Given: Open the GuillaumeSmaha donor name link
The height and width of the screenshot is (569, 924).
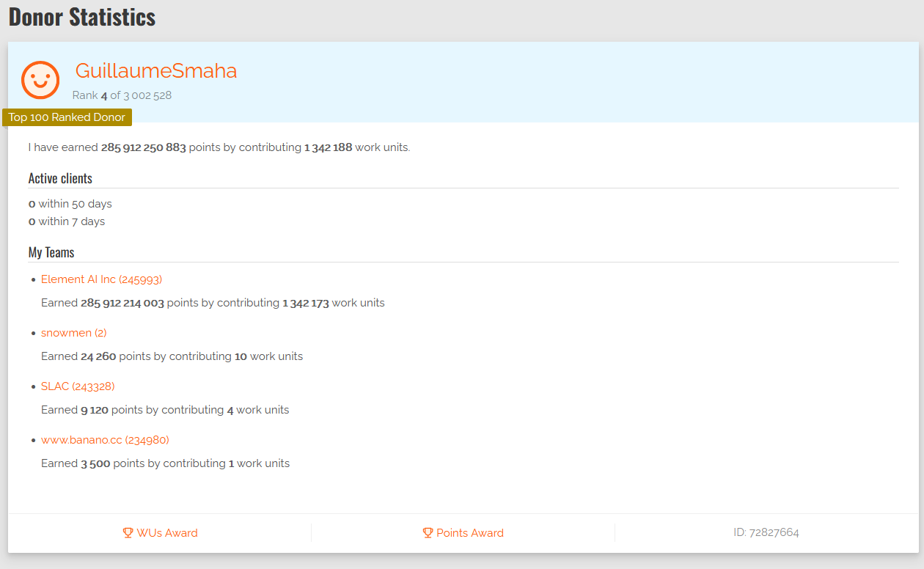Looking at the screenshot, I should point(156,71).
